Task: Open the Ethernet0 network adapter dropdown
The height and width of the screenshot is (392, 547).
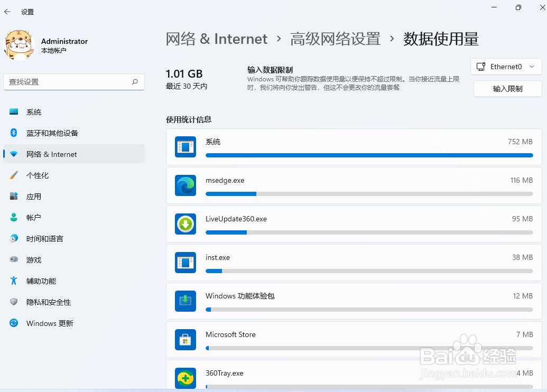Action: 506,67
